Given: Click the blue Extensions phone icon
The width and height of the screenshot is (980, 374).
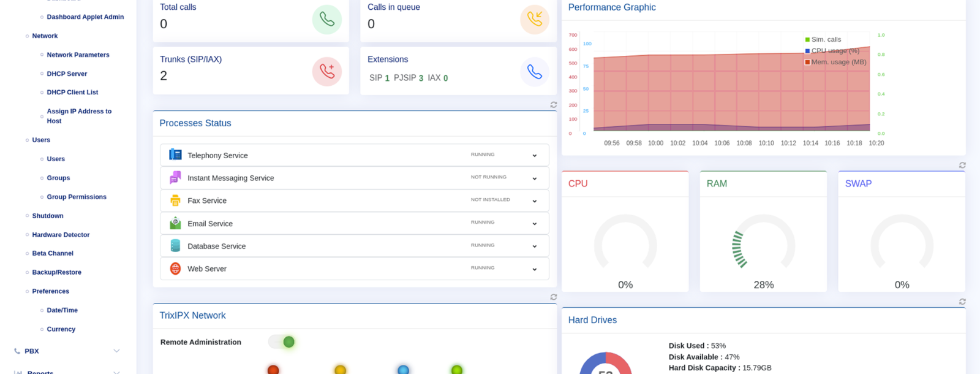Looking at the screenshot, I should tap(534, 72).
